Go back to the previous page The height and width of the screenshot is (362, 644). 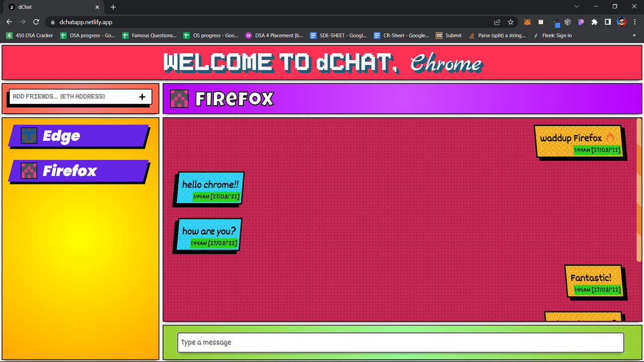(x=9, y=22)
